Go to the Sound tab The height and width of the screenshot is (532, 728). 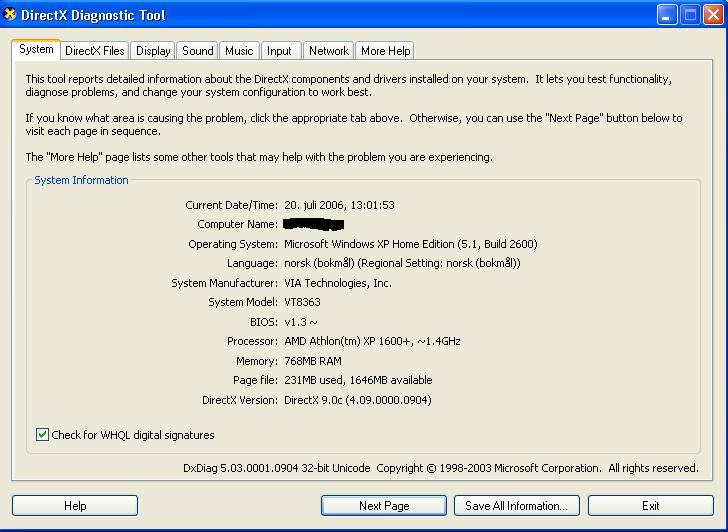click(x=197, y=51)
